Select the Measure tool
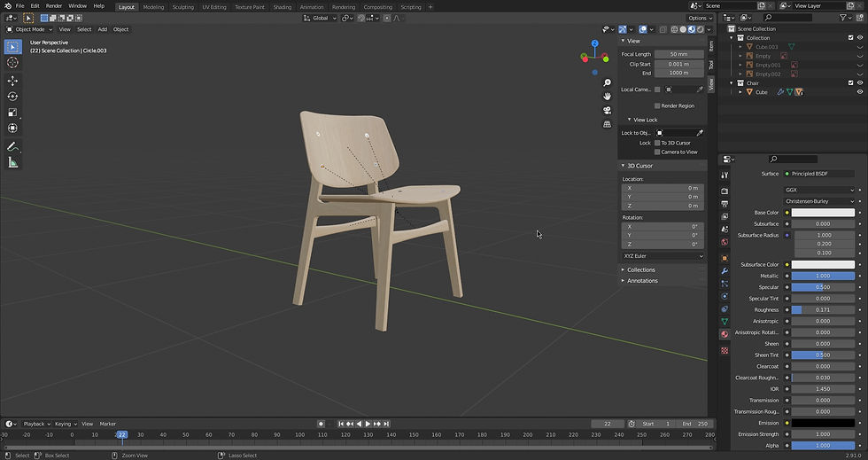Image resolution: width=868 pixels, height=460 pixels. pyautogui.click(x=12, y=162)
